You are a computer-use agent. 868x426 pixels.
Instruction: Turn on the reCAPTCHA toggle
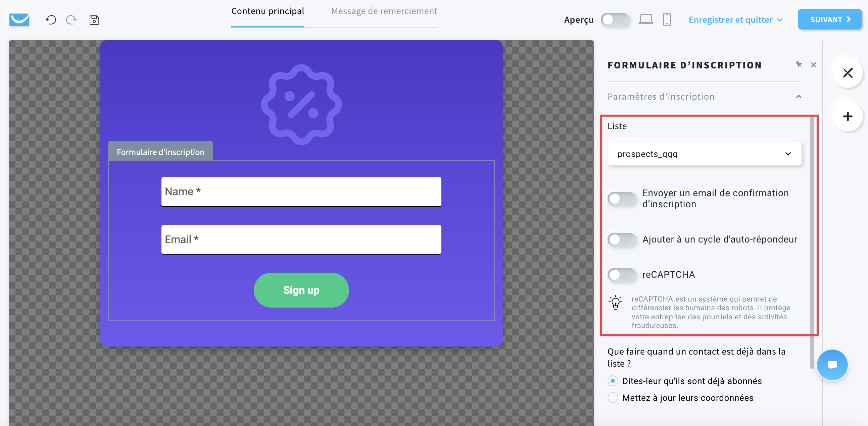point(622,274)
